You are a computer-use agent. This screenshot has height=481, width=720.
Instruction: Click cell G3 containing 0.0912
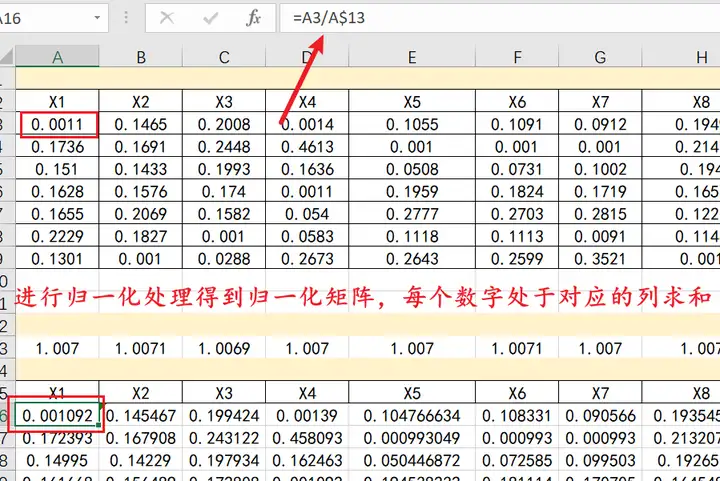(x=600, y=124)
